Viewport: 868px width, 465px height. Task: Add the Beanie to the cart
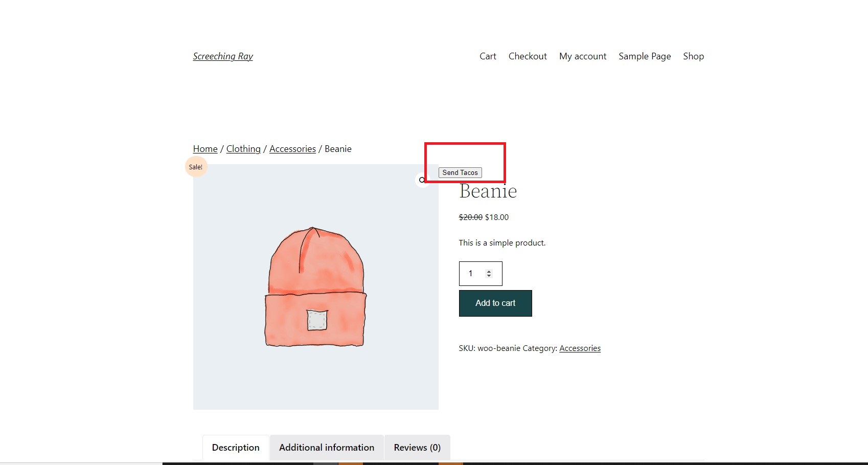point(495,303)
